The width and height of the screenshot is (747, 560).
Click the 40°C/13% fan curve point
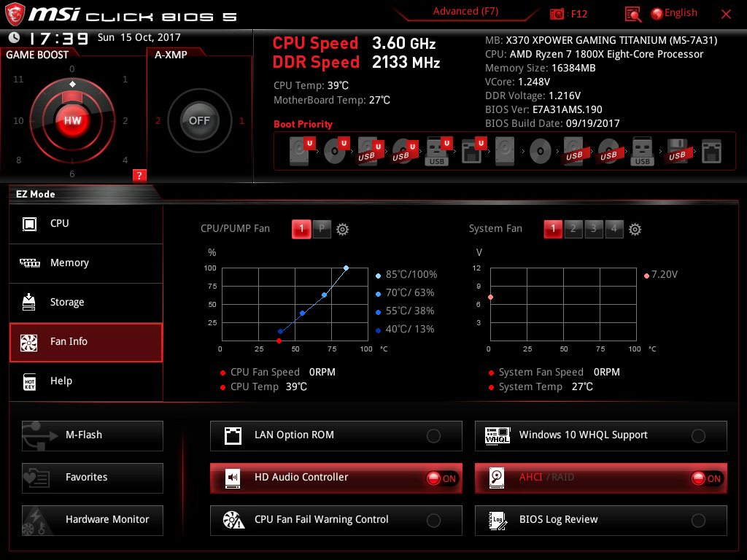coord(280,332)
